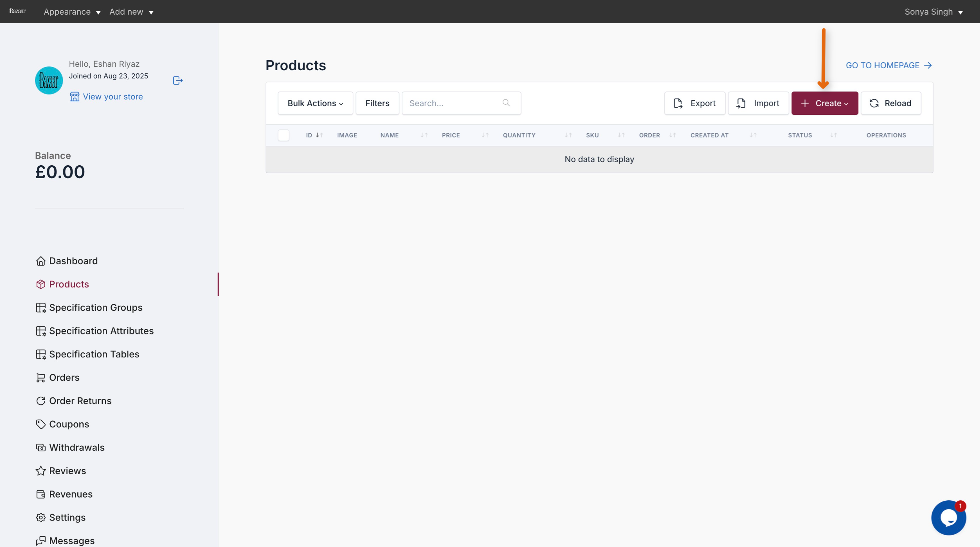
Task: Sort table by ORDER arrows
Action: point(673,135)
